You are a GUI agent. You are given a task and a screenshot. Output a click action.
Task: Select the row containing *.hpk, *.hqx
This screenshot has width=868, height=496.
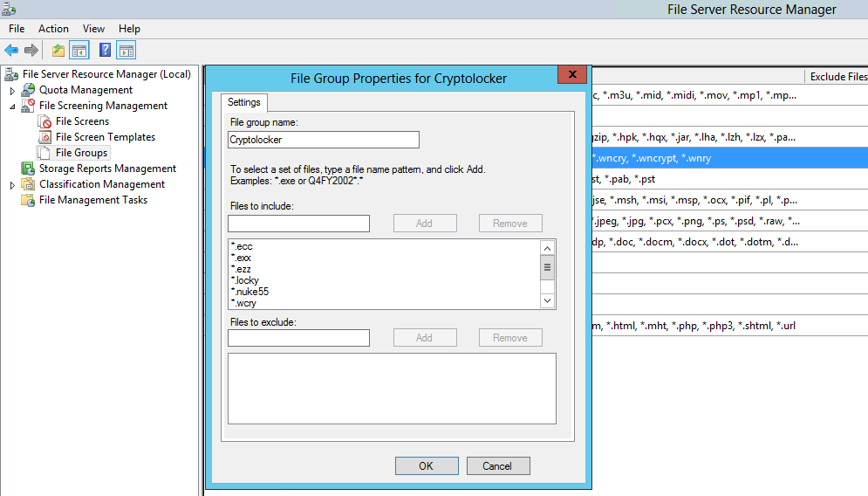point(730,137)
